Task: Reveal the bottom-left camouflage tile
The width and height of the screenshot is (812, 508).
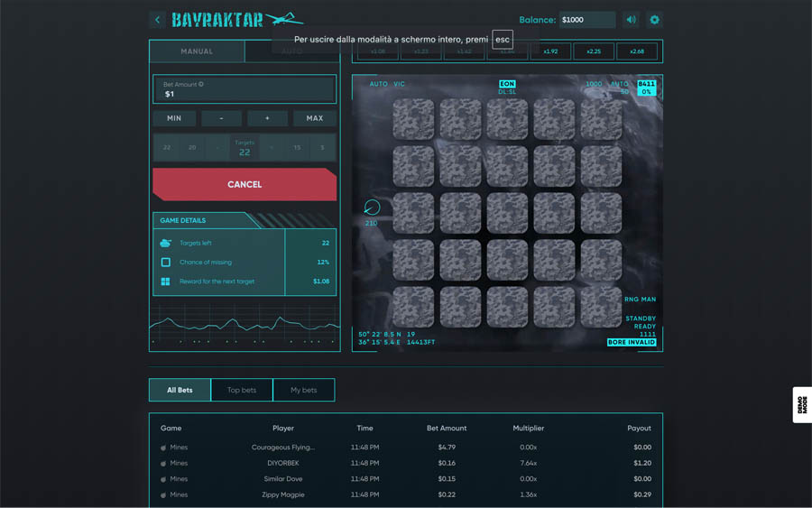Action: click(x=413, y=307)
